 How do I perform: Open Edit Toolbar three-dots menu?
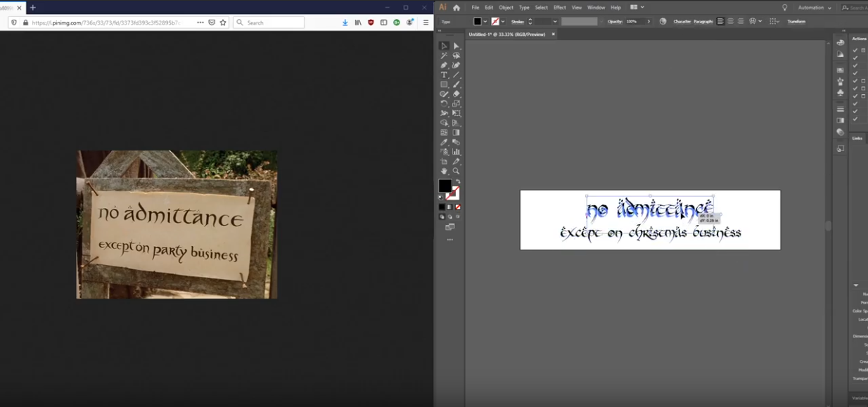(450, 240)
